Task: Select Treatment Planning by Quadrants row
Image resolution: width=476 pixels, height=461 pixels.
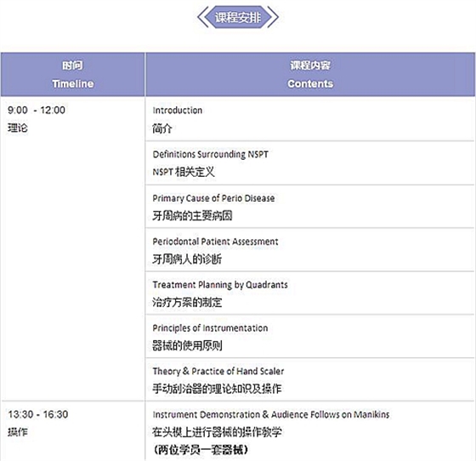Action: pyautogui.click(x=310, y=293)
